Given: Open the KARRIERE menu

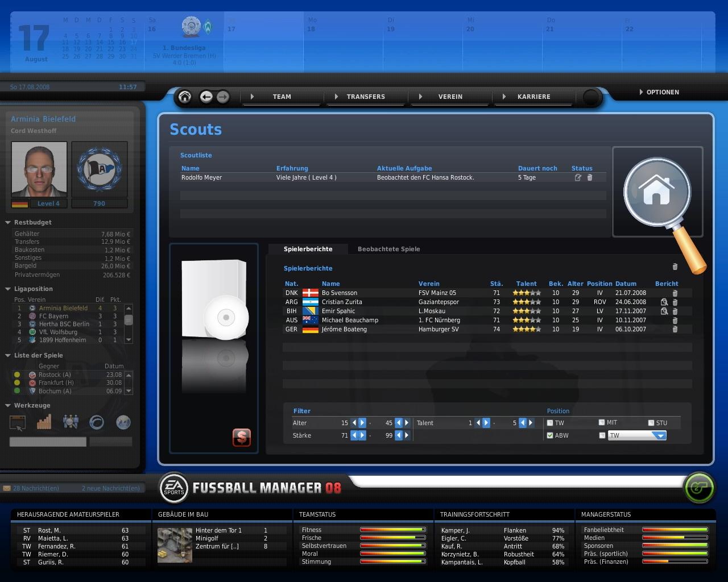Looking at the screenshot, I should click(x=533, y=97).
